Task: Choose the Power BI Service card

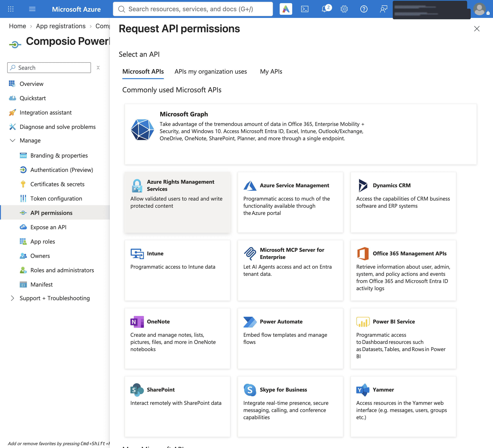Action: [x=403, y=339]
